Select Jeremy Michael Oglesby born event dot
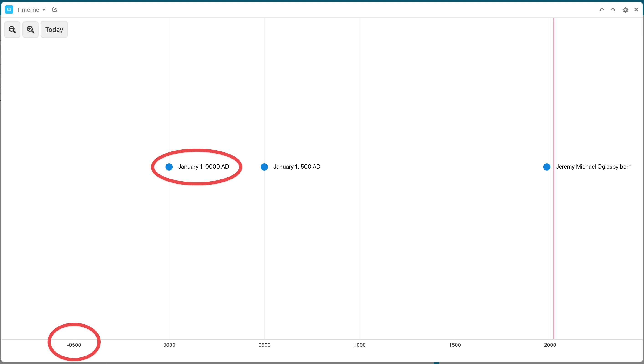644x364 pixels. (x=547, y=167)
